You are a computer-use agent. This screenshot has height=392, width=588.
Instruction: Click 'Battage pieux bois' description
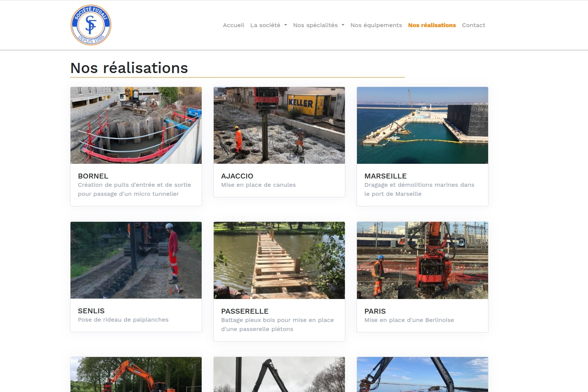[x=277, y=325]
